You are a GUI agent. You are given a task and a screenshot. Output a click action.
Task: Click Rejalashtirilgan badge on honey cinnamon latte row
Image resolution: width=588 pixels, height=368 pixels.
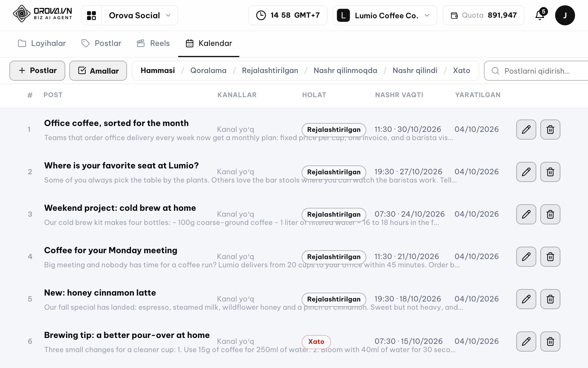point(334,299)
